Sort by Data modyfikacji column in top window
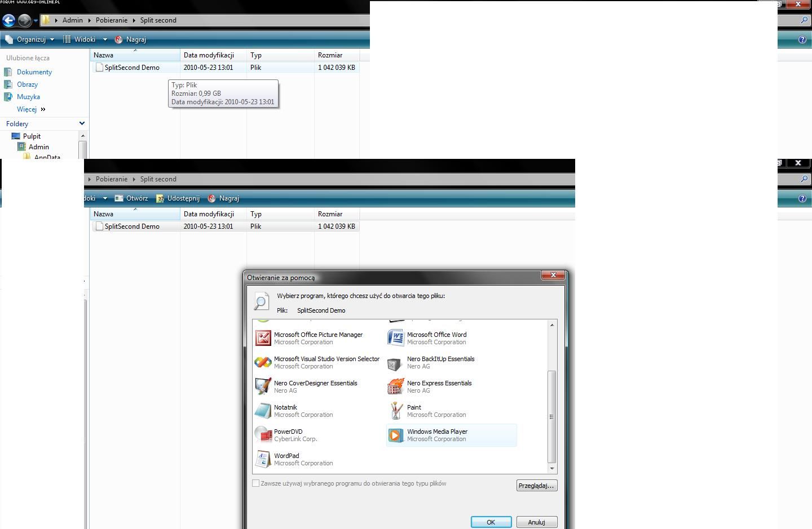Screen dimensions: 812x529 214,55
